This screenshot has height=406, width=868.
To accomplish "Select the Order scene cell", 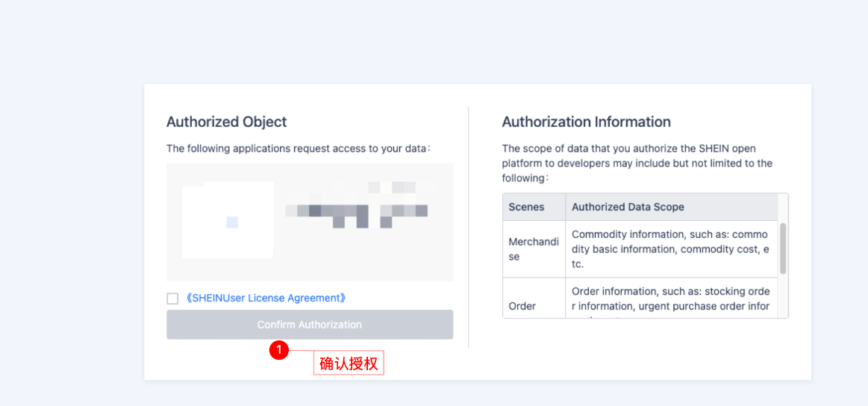I will [522, 305].
